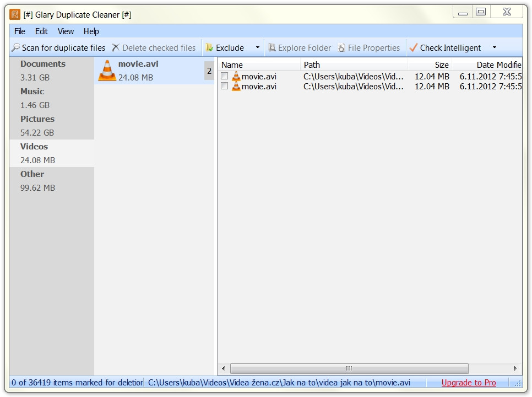
Task: Open the Exclude dropdown arrow
Action: point(258,47)
